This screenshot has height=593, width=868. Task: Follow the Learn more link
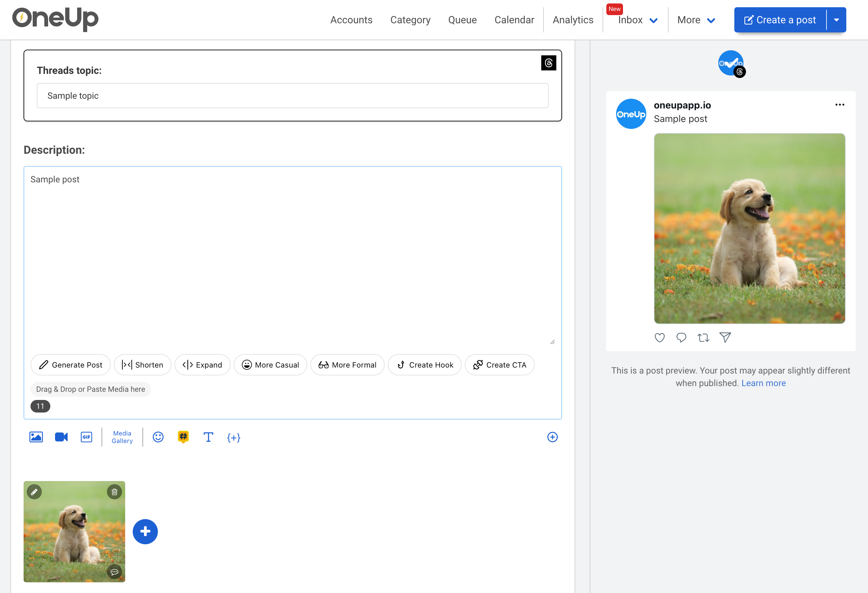(x=763, y=383)
